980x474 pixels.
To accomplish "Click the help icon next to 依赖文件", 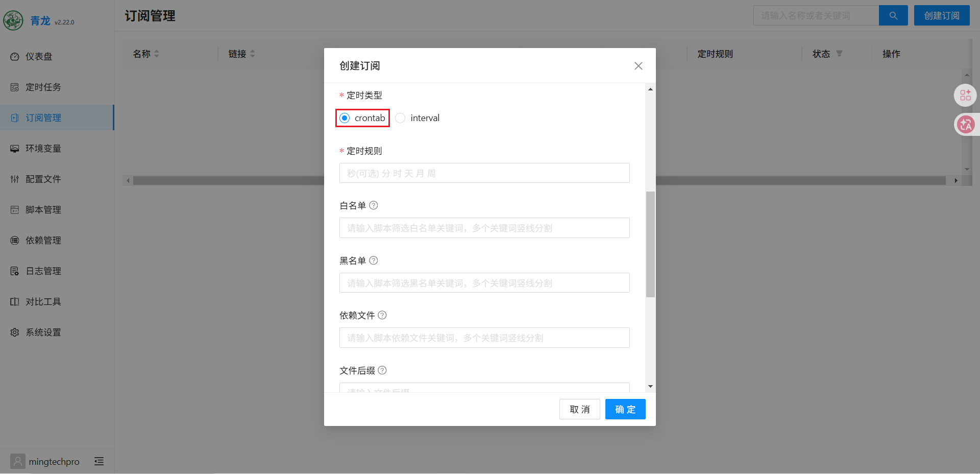I will point(382,315).
